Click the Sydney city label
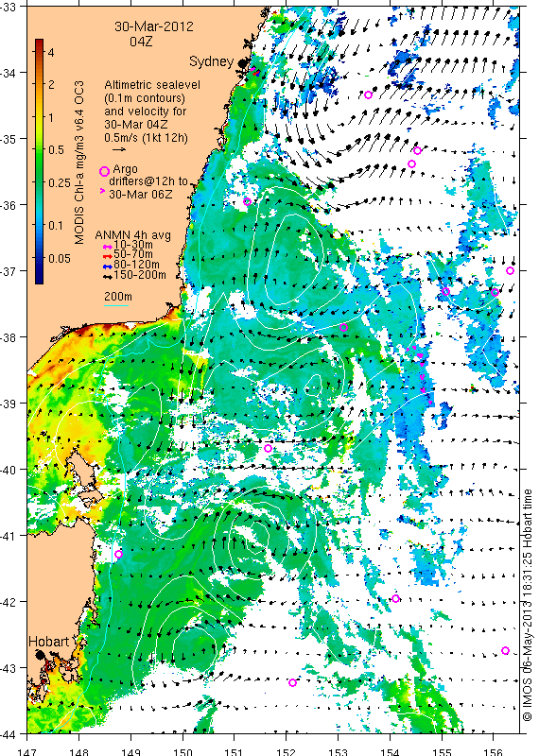The height and width of the screenshot is (756, 539). tap(212, 61)
